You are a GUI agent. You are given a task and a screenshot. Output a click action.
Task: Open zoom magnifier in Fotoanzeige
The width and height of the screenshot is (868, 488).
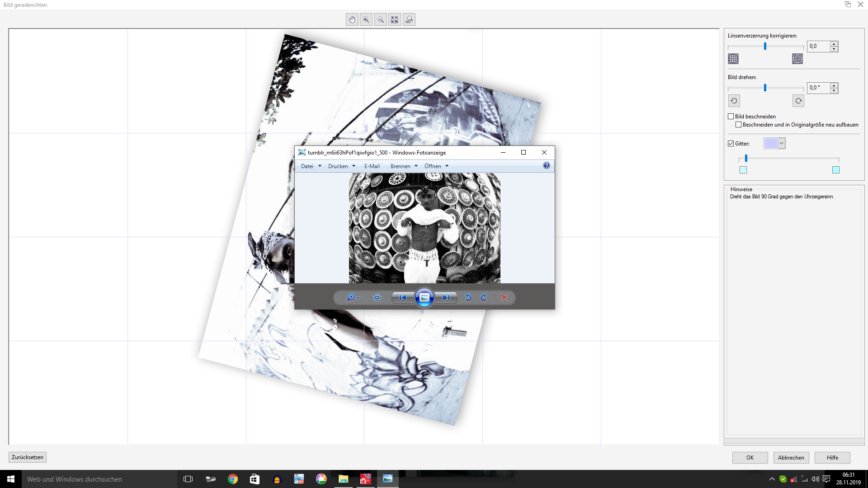coord(353,297)
